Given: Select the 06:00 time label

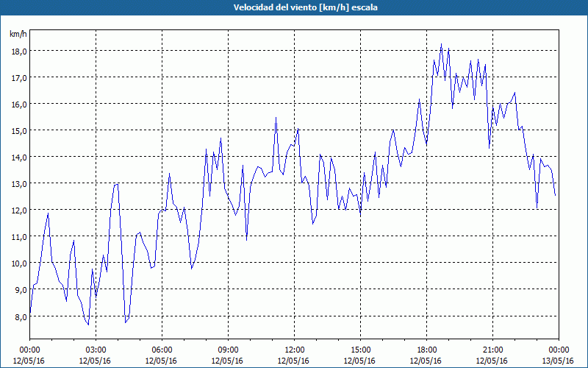Looking at the screenshot, I should coord(162,350).
